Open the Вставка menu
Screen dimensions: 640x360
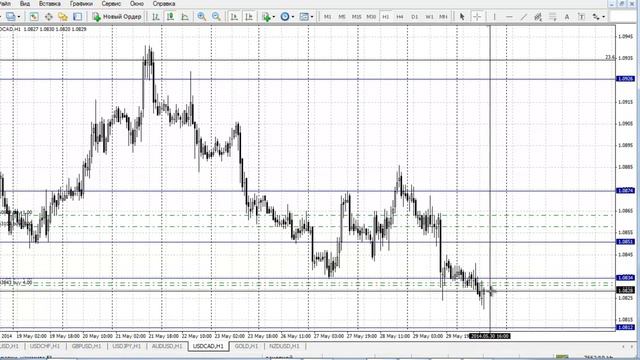tap(50, 4)
